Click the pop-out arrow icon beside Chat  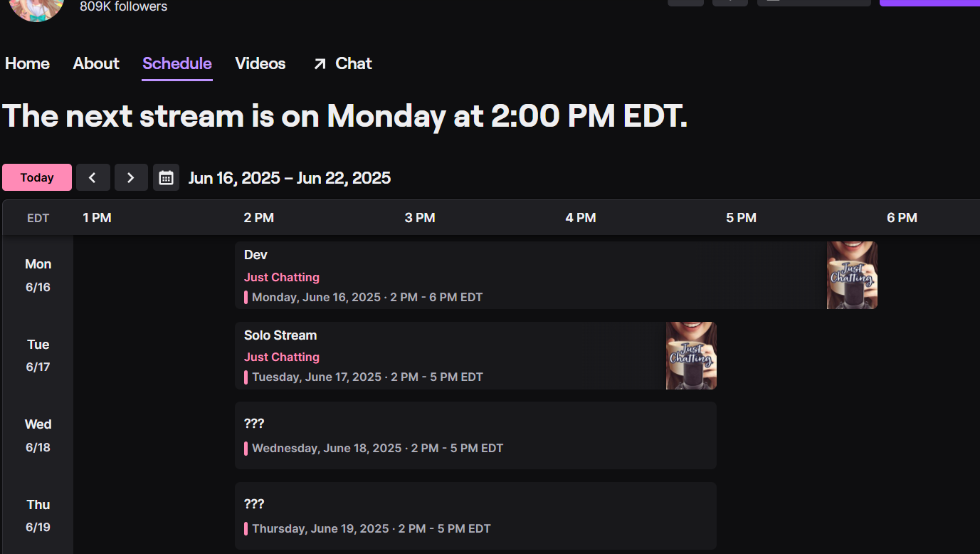(320, 64)
